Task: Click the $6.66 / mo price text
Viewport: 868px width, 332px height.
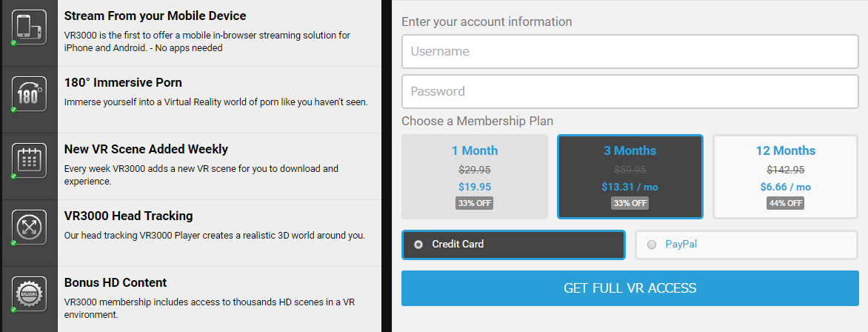Action: coord(785,187)
